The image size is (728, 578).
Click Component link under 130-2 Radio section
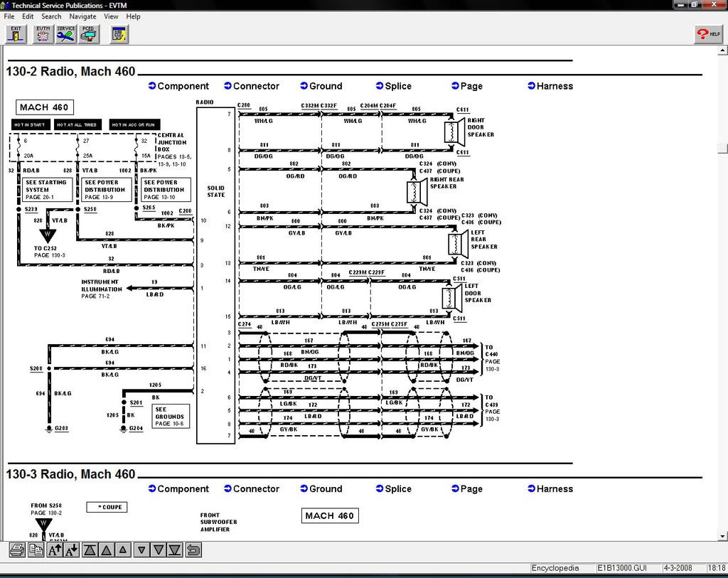(178, 86)
